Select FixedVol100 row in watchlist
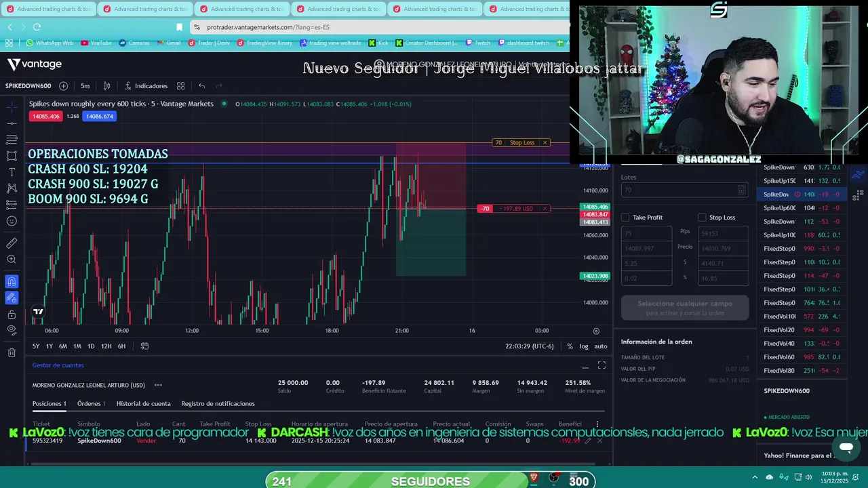The width and height of the screenshot is (868, 488). 802,317
